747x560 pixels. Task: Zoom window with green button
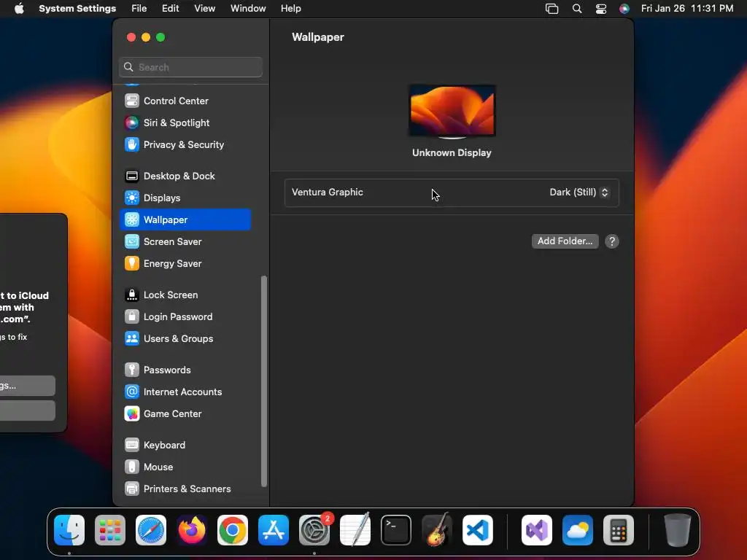click(160, 37)
